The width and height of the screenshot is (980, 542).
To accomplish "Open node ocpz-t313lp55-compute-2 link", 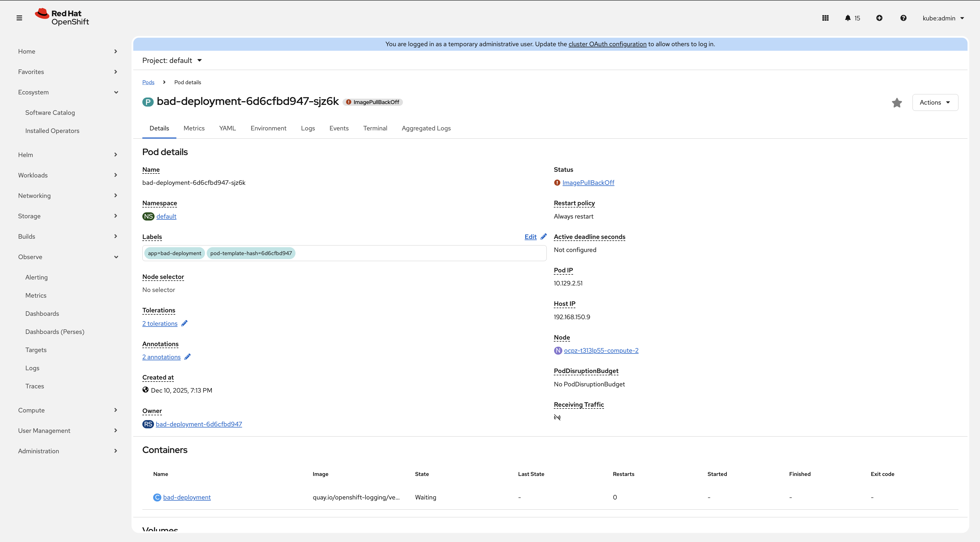I will tap(601, 350).
